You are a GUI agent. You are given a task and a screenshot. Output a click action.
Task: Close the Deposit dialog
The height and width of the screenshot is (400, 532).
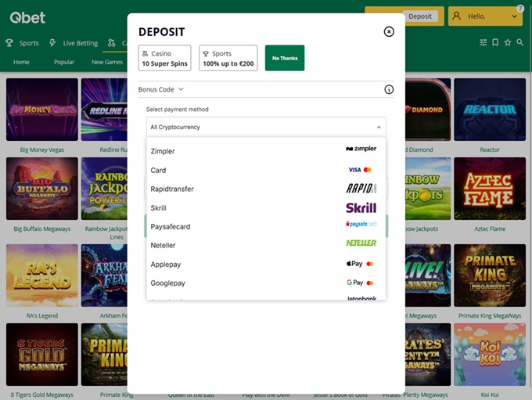coord(389,31)
